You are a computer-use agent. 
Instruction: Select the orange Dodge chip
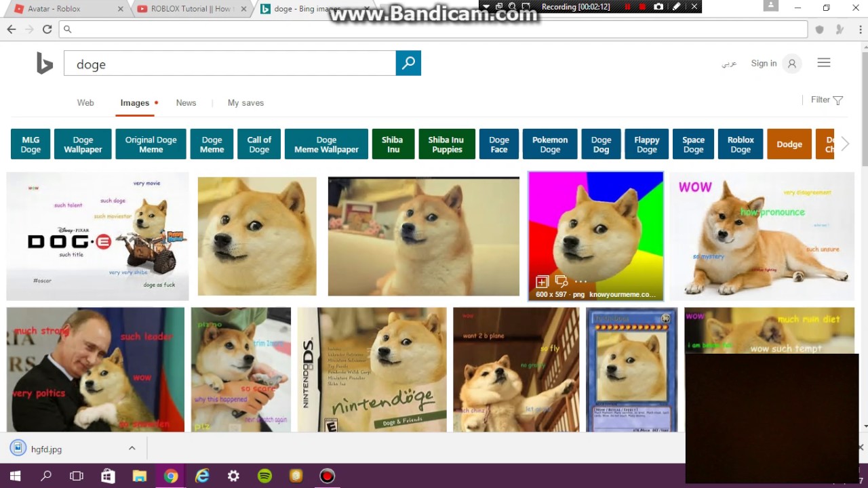789,144
